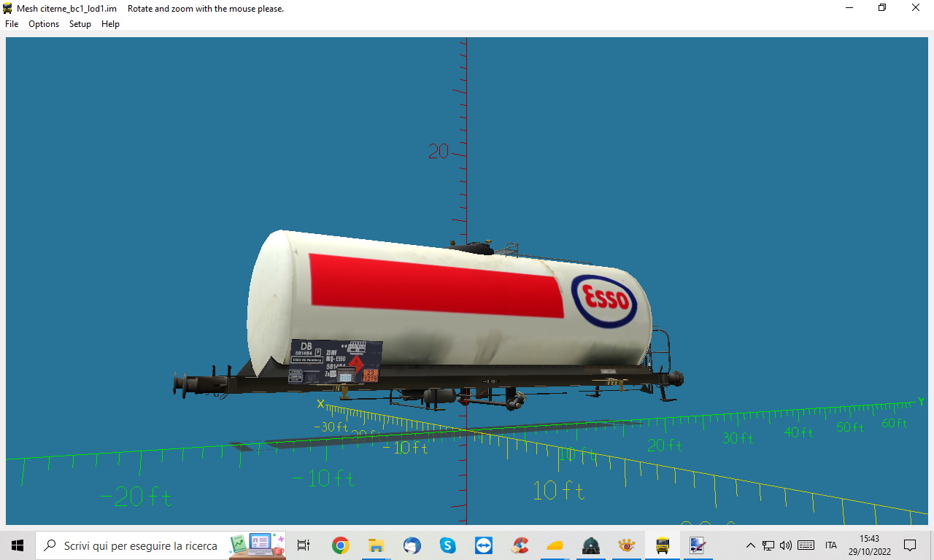Open TeamViewer from the taskbar
934x560 pixels.
click(483, 545)
